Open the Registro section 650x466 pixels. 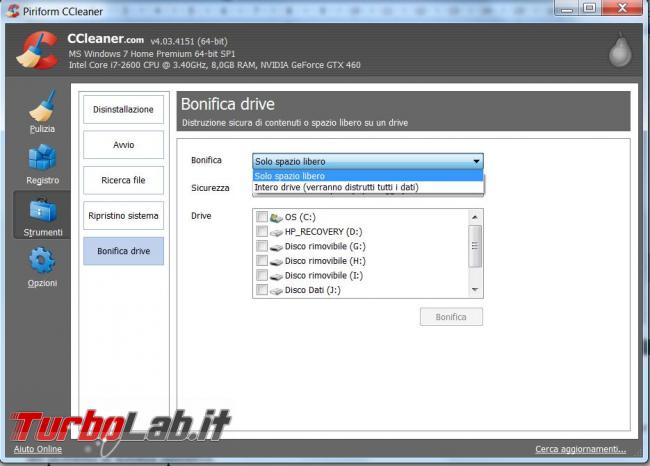click(42, 163)
